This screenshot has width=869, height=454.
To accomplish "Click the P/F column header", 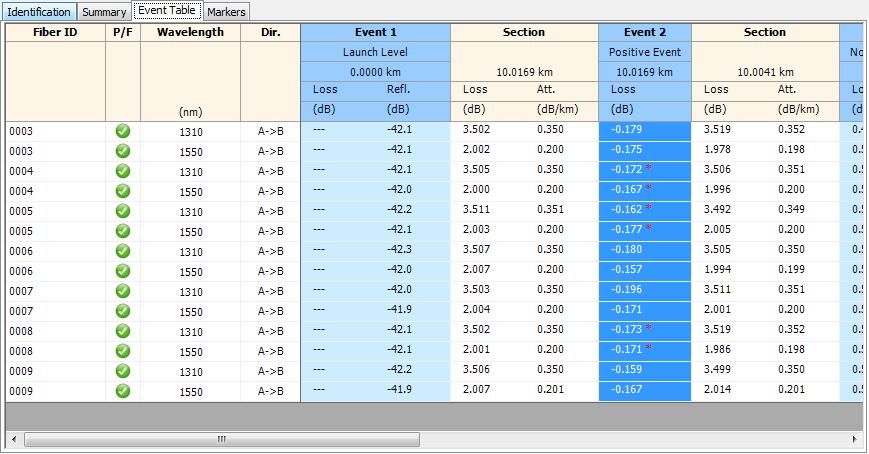I will (x=123, y=32).
